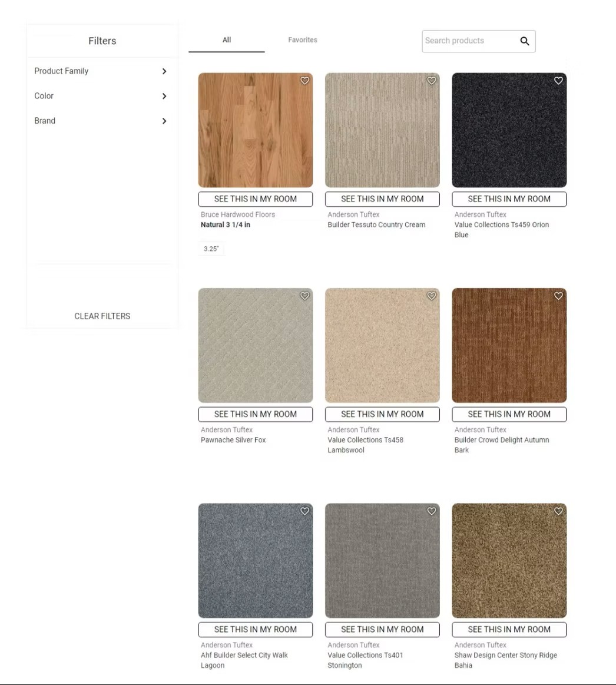The width and height of the screenshot is (616, 685).
Task: Switch to the Favorites tab
Action: pyautogui.click(x=302, y=39)
